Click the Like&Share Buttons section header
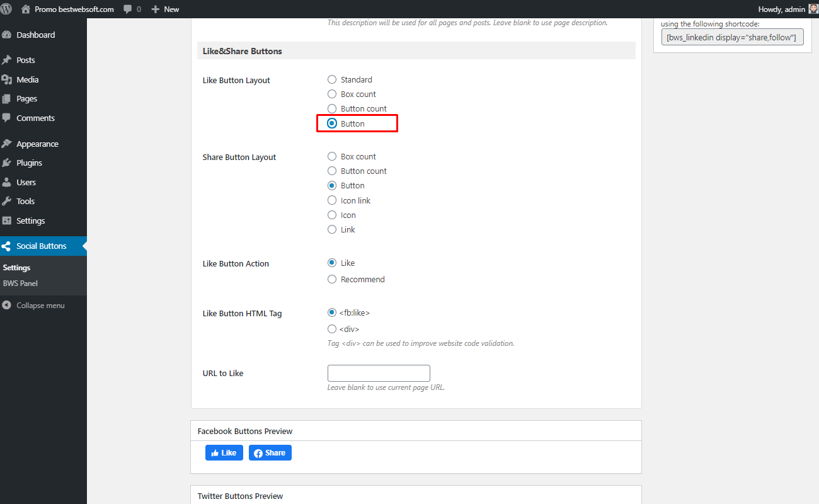The width and height of the screenshot is (819, 504). coord(416,51)
